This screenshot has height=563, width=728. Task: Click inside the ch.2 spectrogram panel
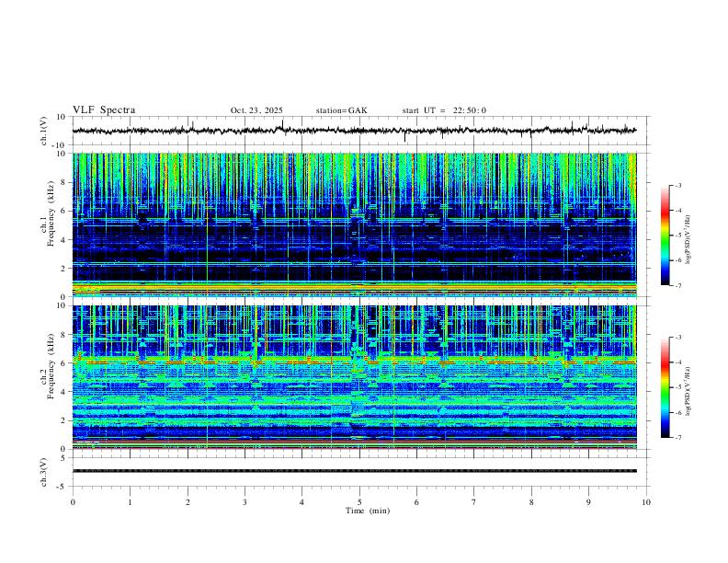pos(354,377)
